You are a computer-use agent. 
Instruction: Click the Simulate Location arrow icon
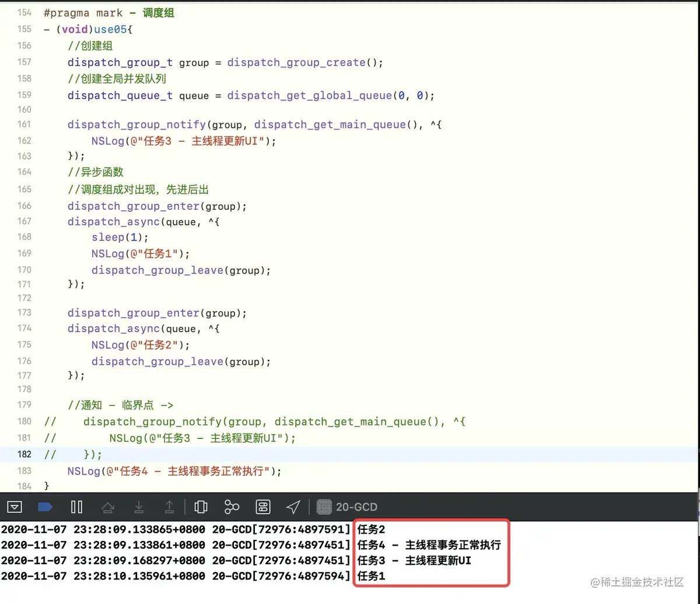click(293, 507)
